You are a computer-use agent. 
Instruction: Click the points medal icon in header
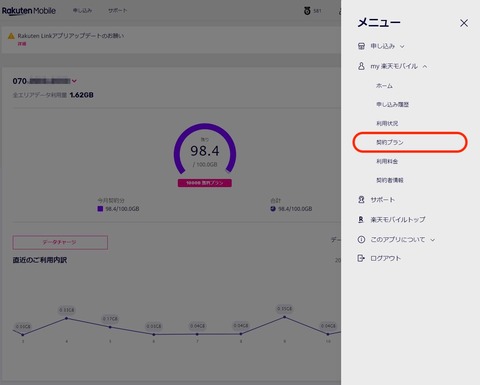(x=307, y=11)
